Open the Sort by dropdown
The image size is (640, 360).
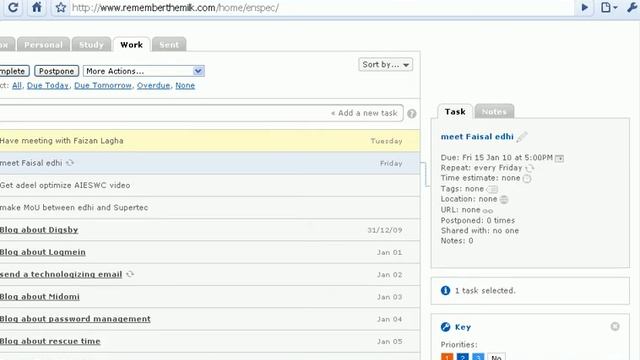point(385,64)
